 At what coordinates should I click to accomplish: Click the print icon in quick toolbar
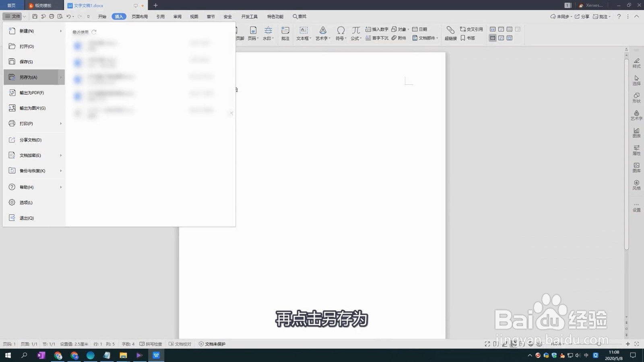[x=52, y=16]
